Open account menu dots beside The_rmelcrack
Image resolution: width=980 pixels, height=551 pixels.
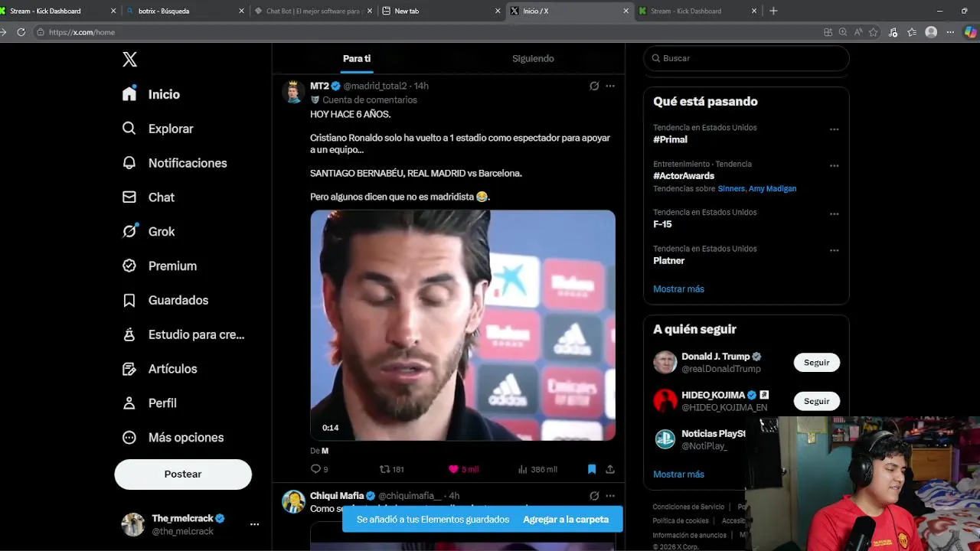coord(254,524)
